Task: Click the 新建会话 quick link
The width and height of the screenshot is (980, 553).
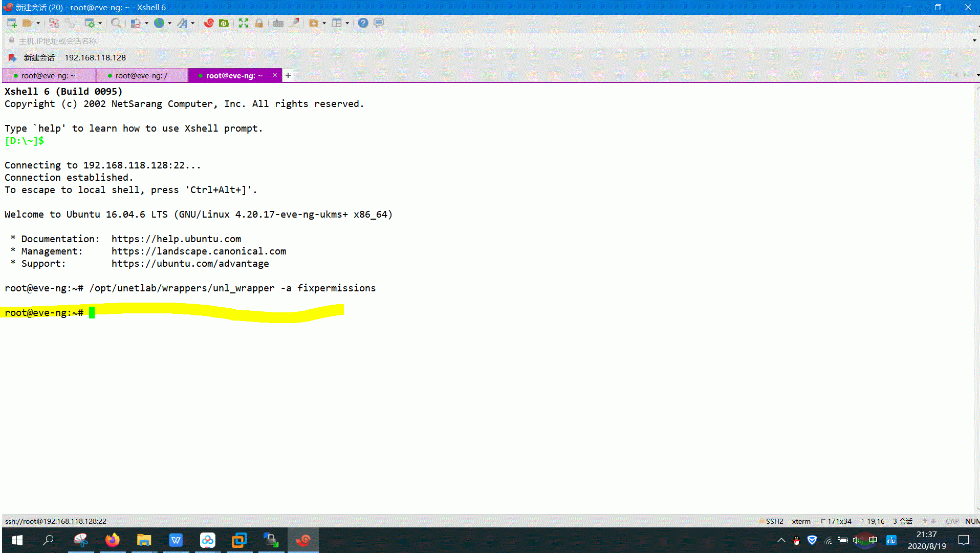Action: coord(39,58)
